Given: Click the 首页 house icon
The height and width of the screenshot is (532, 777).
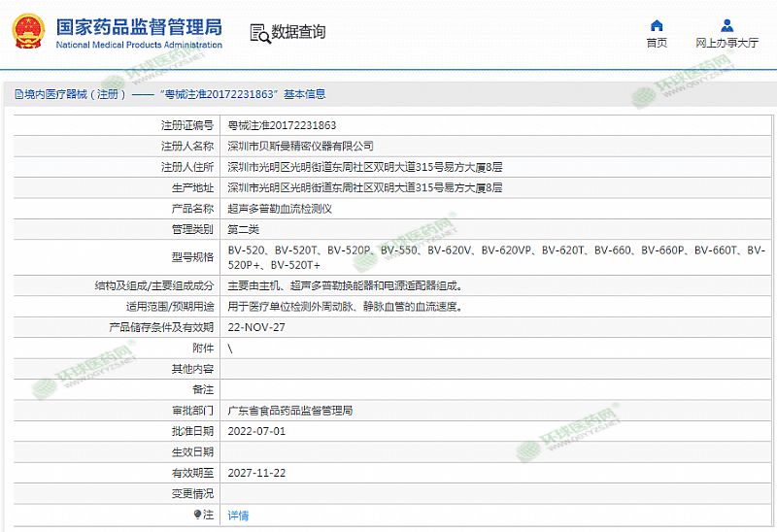Looking at the screenshot, I should point(658,25).
